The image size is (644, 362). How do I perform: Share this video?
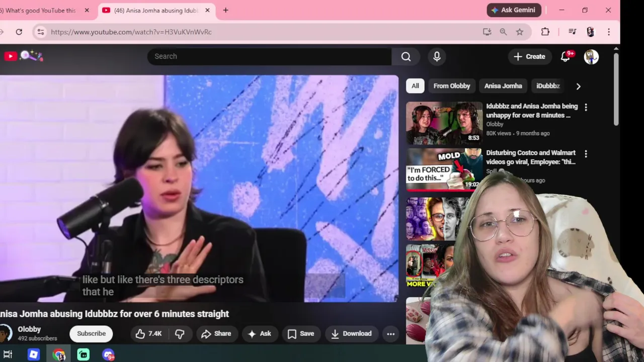point(216,333)
